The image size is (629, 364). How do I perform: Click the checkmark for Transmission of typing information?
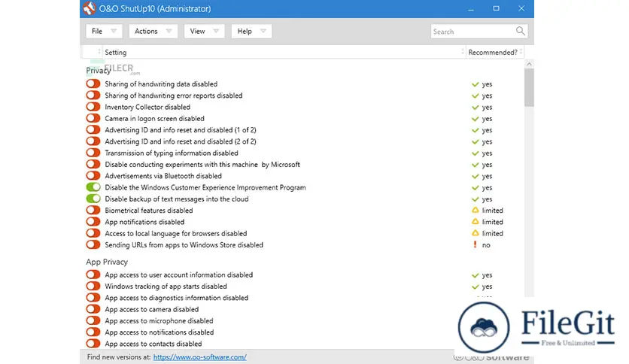(x=476, y=153)
